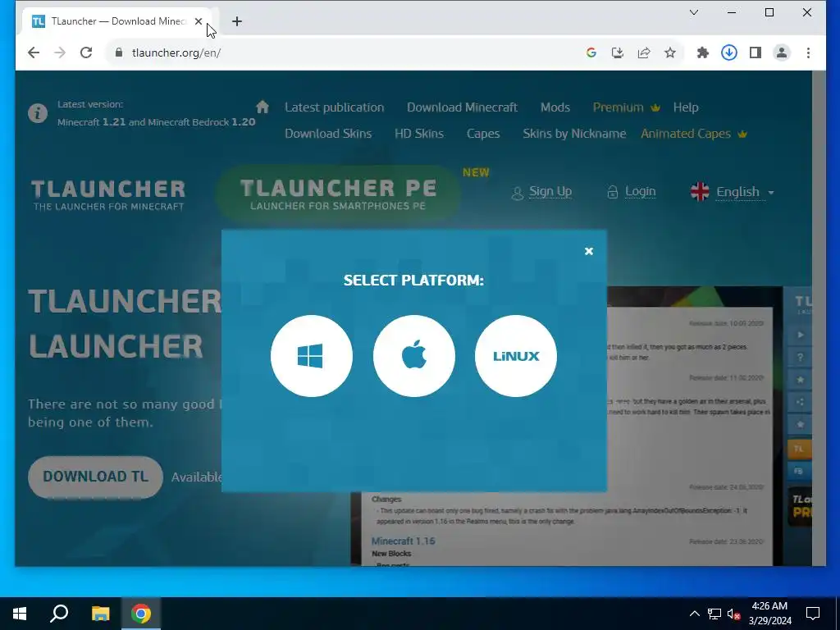Viewport: 840px width, 630px height.
Task: Toggle Chrome side panel
Action: 756,52
